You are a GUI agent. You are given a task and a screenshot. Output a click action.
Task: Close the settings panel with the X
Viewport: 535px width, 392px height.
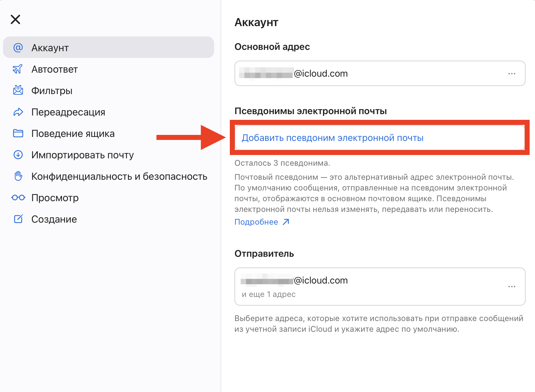coord(15,19)
